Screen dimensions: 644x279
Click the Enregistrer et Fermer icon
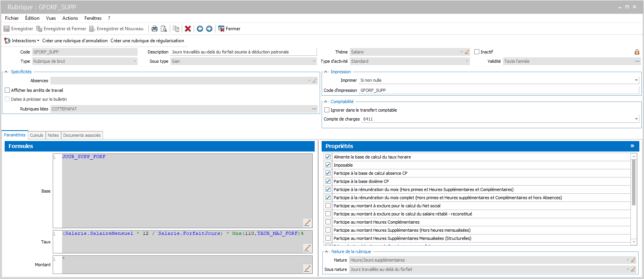39,29
